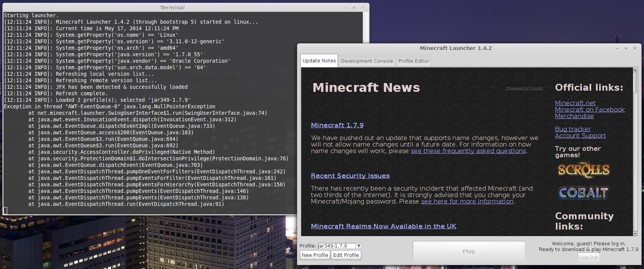Open the Profile Editor tab

click(413, 61)
